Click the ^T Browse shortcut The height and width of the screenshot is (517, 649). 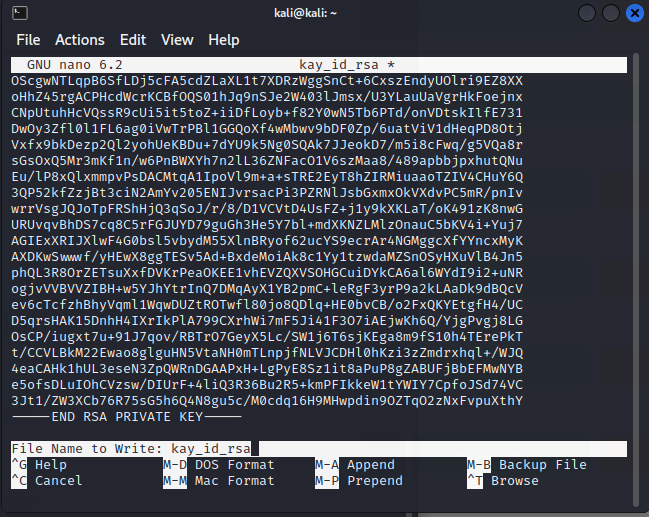coord(503,481)
